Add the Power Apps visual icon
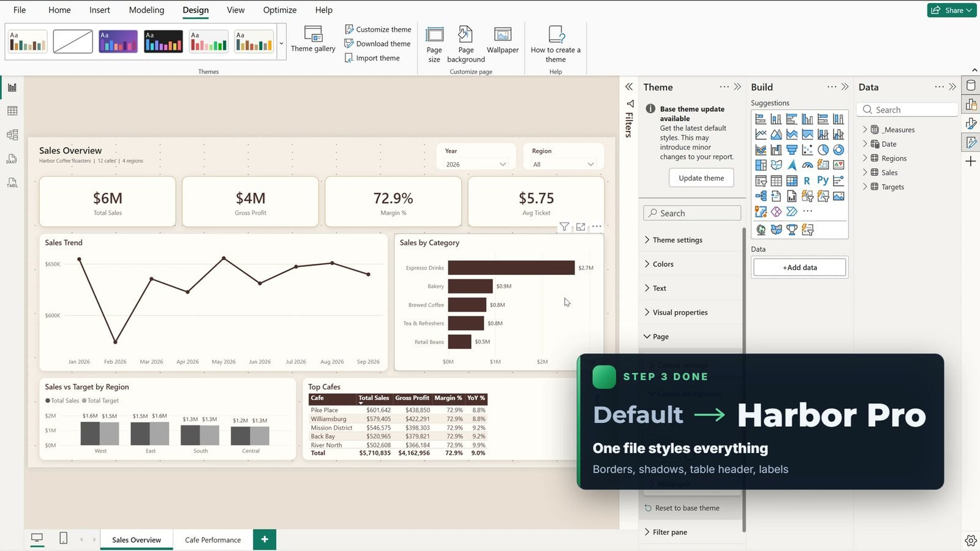The height and width of the screenshot is (551, 980). point(776,212)
